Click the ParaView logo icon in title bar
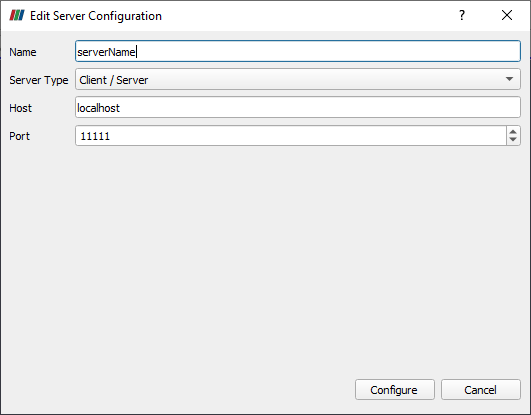 pos(17,16)
